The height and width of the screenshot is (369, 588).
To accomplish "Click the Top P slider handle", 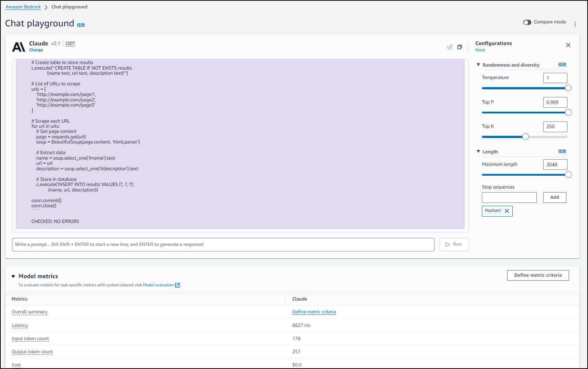I will pos(568,112).
